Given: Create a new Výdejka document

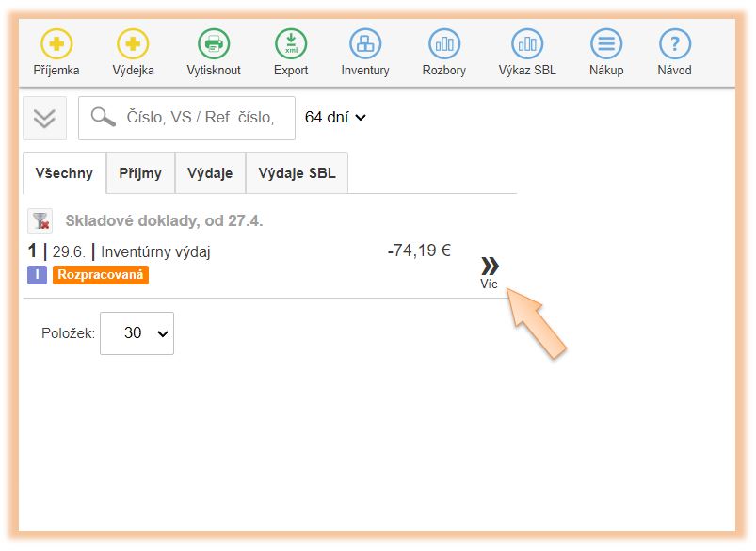Looking at the screenshot, I should click(x=133, y=44).
